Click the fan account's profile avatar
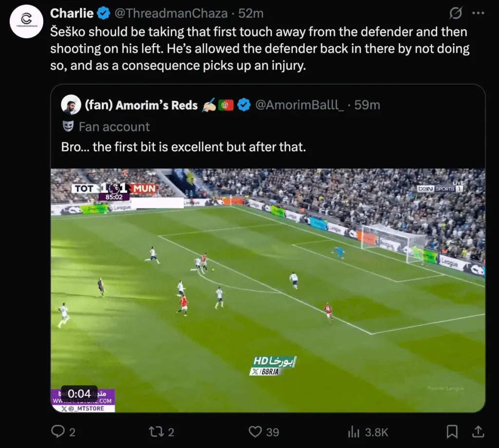 coord(71,104)
